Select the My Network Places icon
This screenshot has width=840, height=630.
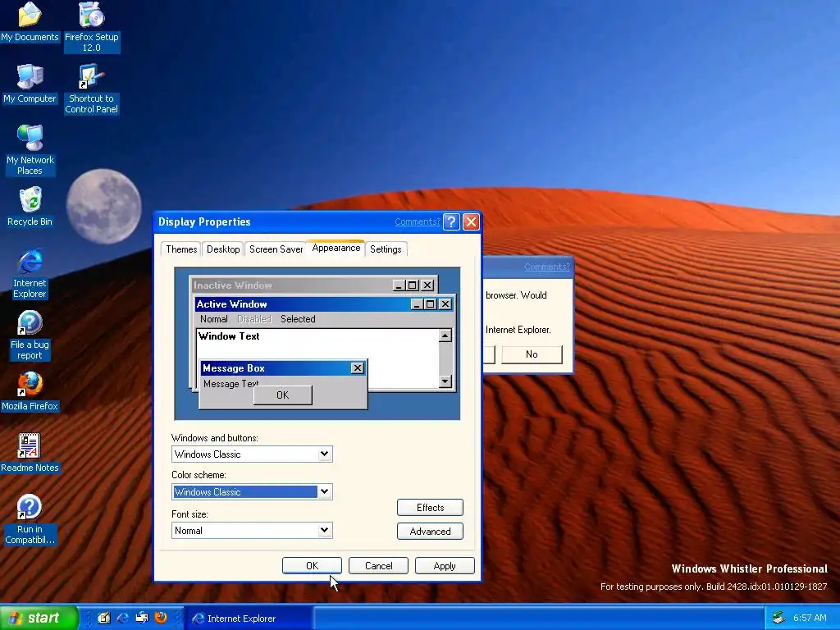pyautogui.click(x=30, y=150)
